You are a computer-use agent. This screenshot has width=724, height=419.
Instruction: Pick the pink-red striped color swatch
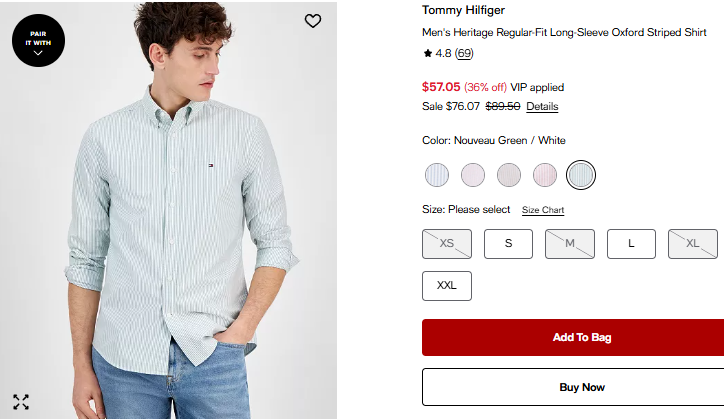click(545, 175)
